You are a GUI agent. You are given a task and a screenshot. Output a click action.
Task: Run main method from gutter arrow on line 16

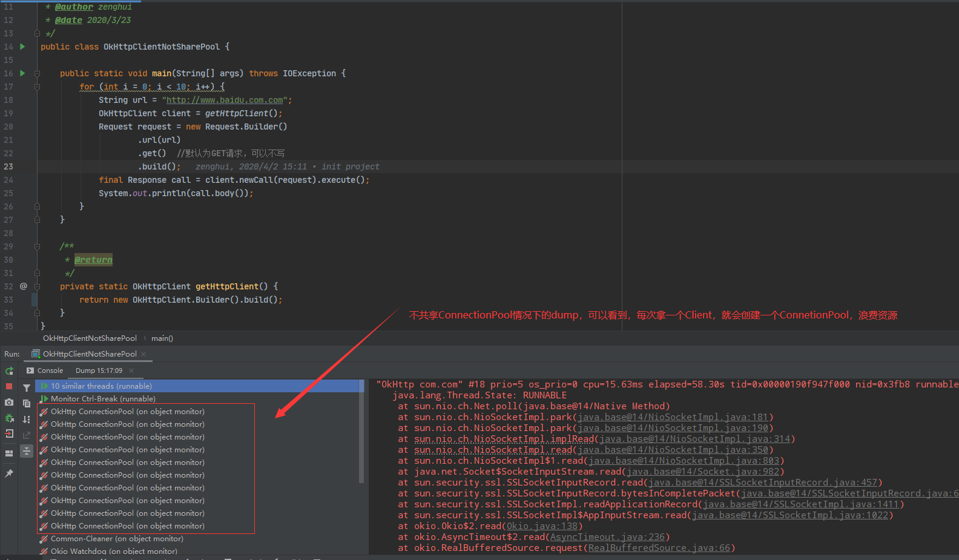(x=22, y=73)
